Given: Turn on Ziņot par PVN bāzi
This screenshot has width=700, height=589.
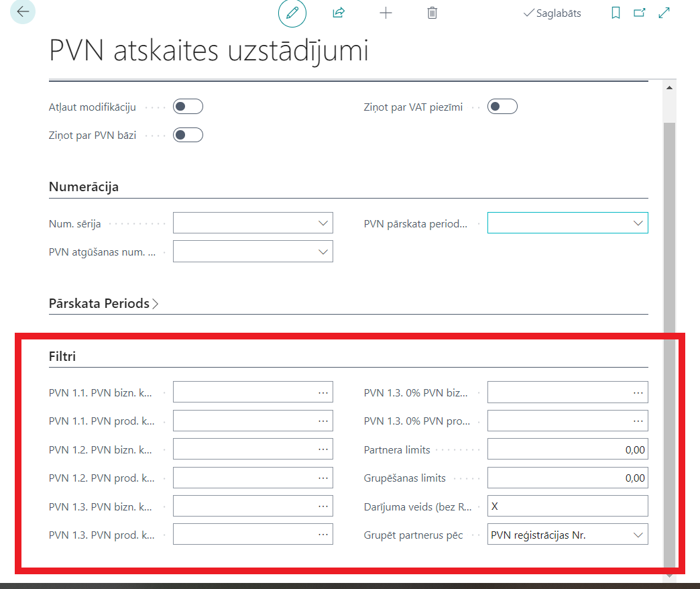Looking at the screenshot, I should pos(188,135).
